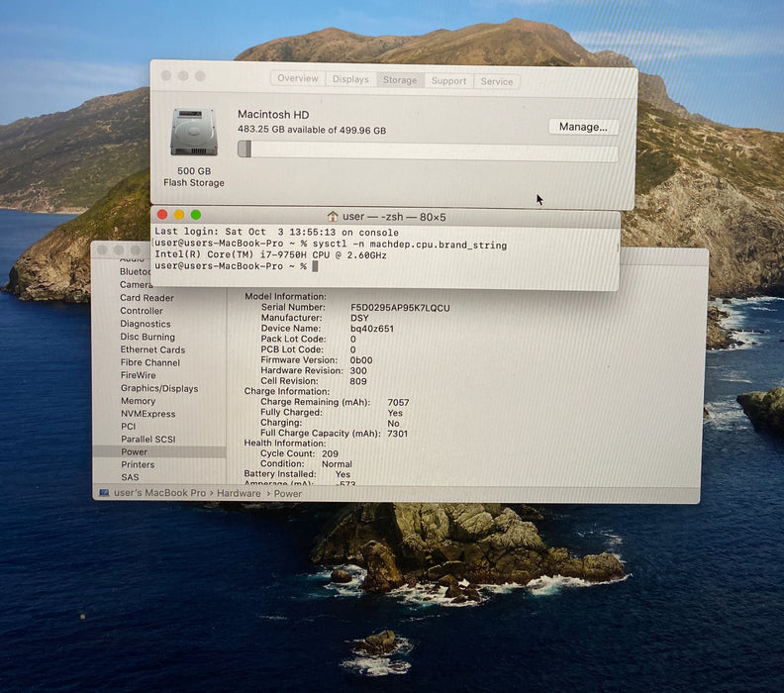The width and height of the screenshot is (784, 693).
Task: Click the Intel Core i7-9750H output line
Action: point(270,254)
